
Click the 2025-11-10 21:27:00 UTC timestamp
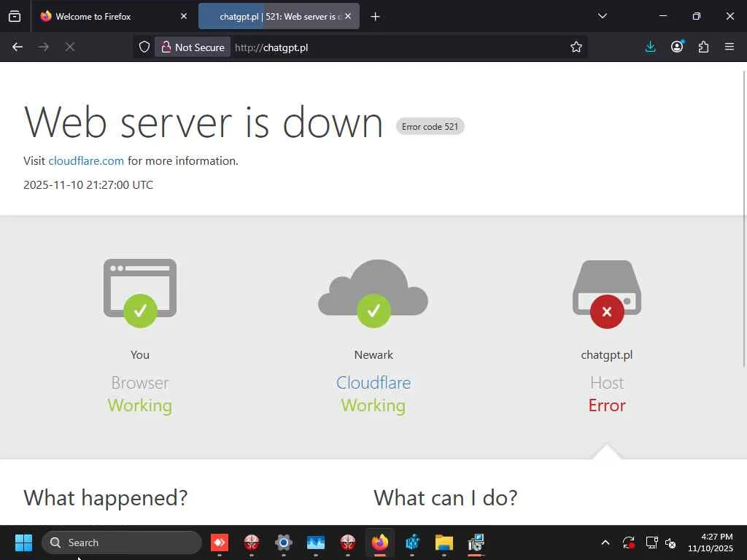click(x=88, y=184)
